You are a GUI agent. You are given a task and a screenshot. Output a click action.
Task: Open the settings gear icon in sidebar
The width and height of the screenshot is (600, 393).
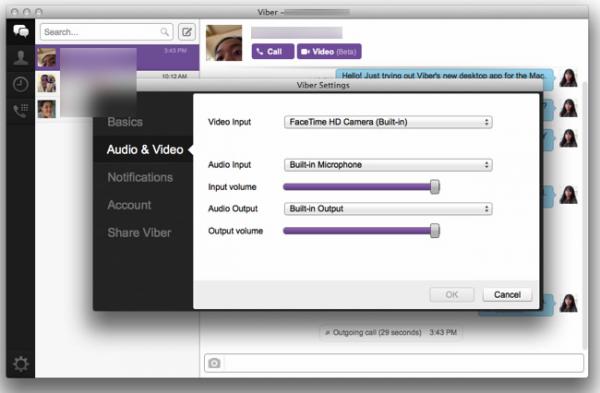click(21, 364)
